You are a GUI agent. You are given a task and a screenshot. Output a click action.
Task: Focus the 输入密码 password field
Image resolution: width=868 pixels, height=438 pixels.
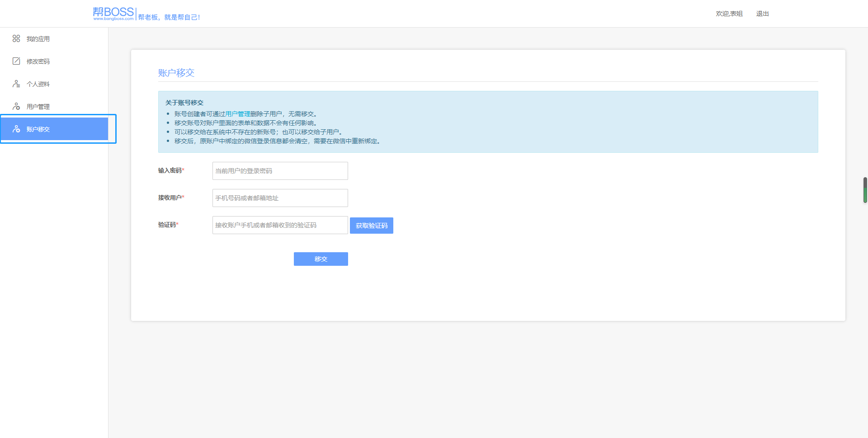click(280, 171)
